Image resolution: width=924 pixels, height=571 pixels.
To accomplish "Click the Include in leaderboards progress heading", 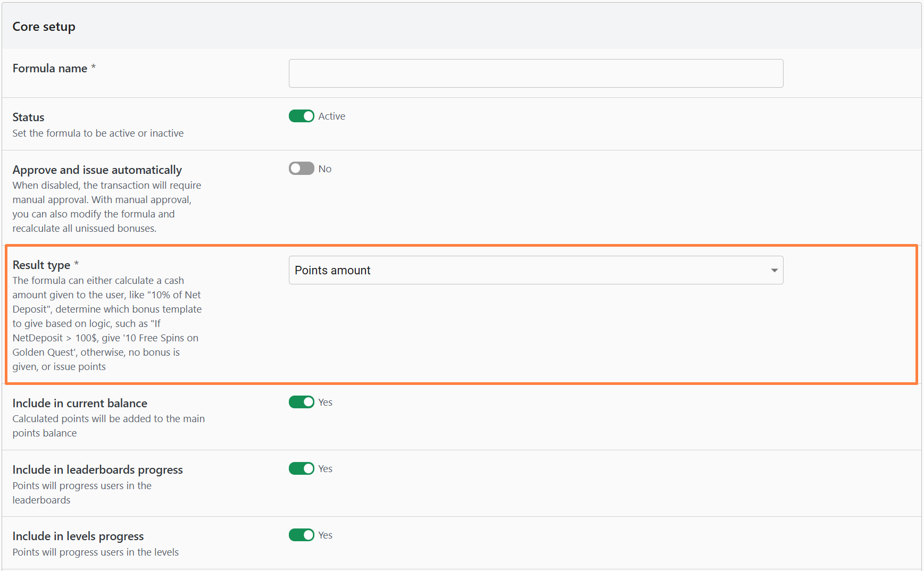I will tap(97, 469).
